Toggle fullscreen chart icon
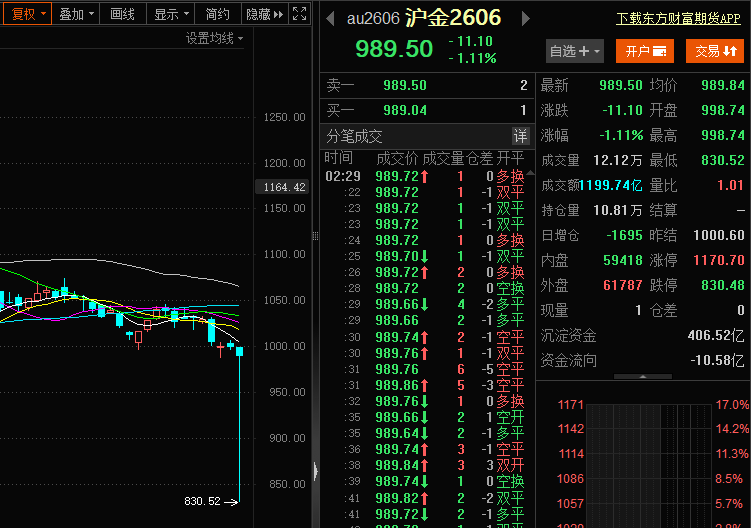This screenshot has width=751, height=528. pos(299,13)
